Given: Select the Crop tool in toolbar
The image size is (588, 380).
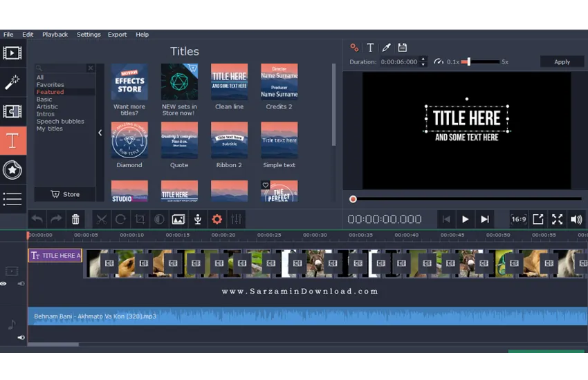Looking at the screenshot, I should coord(140,219).
